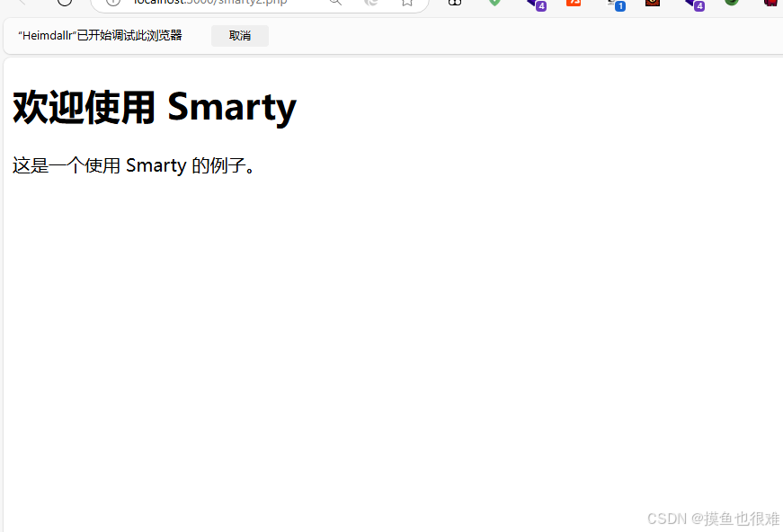783x532 pixels.
Task: Click the green shield extension icon
Action: pyautogui.click(x=494, y=4)
